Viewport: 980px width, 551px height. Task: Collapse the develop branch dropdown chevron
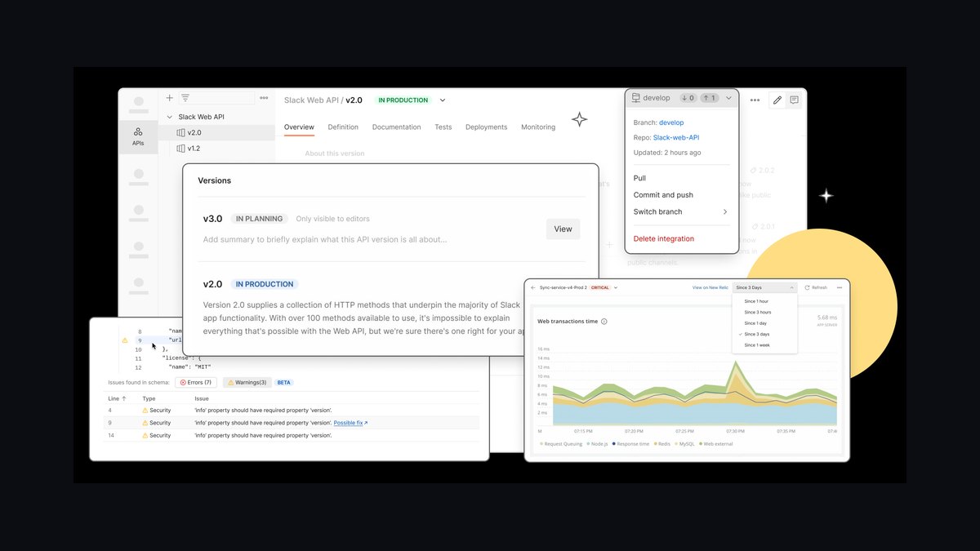pos(728,98)
